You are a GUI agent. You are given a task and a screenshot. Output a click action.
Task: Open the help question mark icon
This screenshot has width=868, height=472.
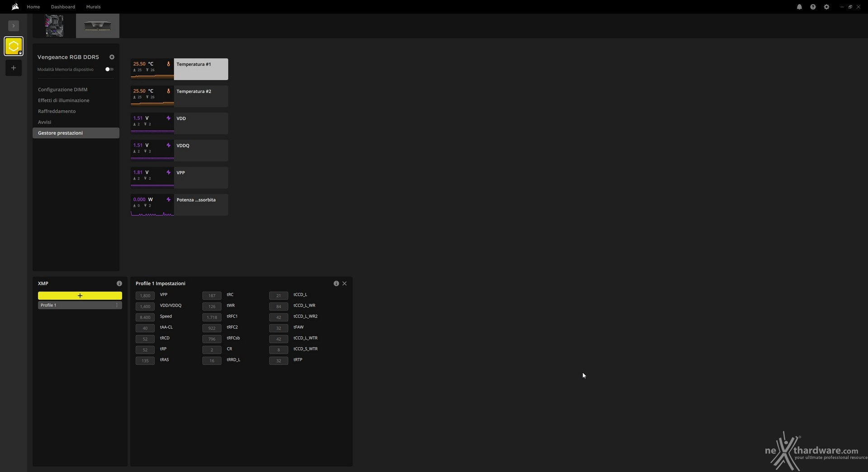(x=813, y=7)
